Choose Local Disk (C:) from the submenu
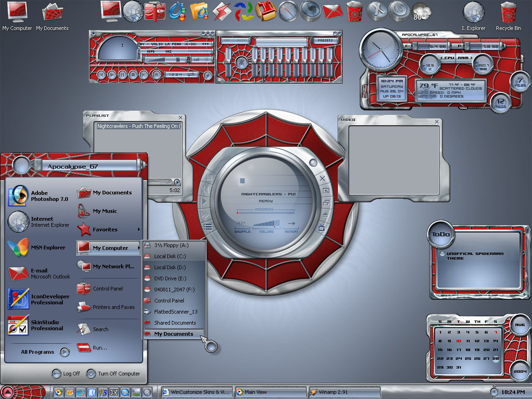 (x=175, y=256)
